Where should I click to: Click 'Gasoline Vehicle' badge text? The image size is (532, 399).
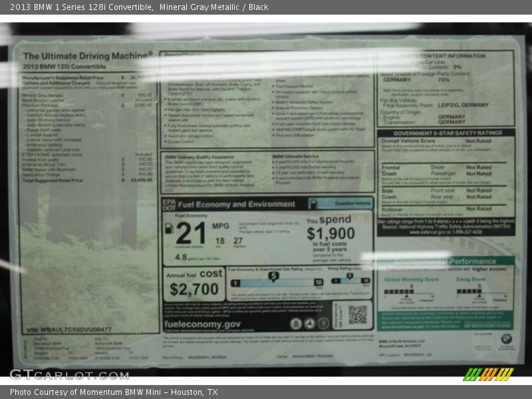(x=352, y=203)
